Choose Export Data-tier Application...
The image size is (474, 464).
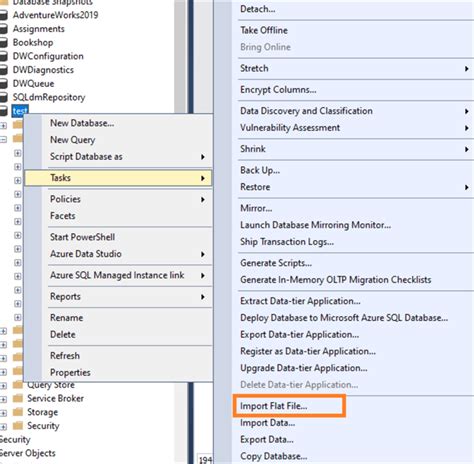pyautogui.click(x=345, y=334)
